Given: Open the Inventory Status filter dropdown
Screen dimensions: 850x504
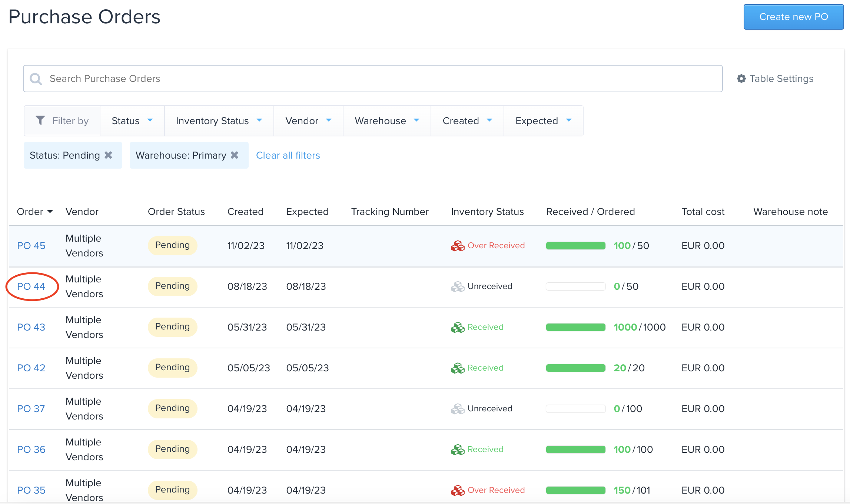Looking at the screenshot, I should click(x=219, y=121).
